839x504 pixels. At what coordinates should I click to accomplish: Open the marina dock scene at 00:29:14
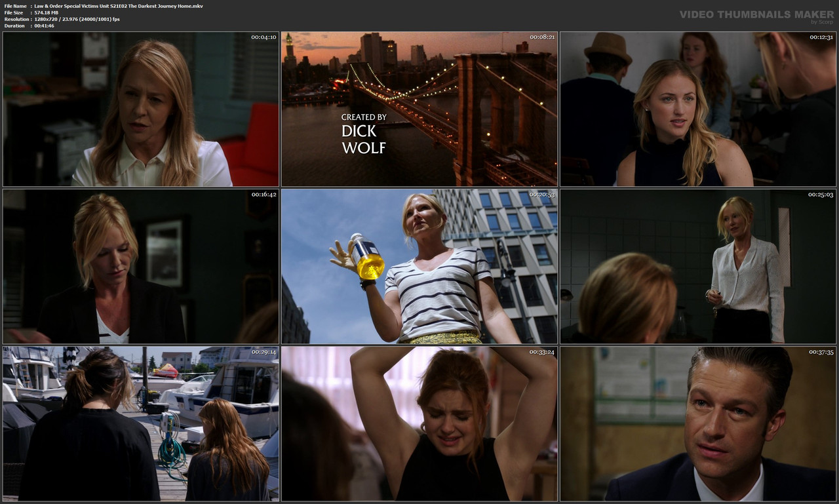141,423
